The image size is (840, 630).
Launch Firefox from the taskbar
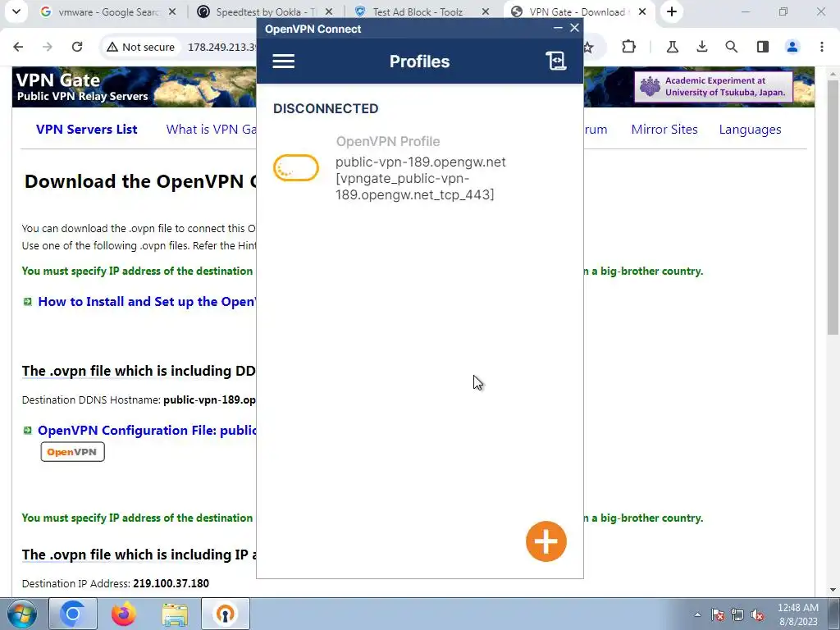pos(124,614)
